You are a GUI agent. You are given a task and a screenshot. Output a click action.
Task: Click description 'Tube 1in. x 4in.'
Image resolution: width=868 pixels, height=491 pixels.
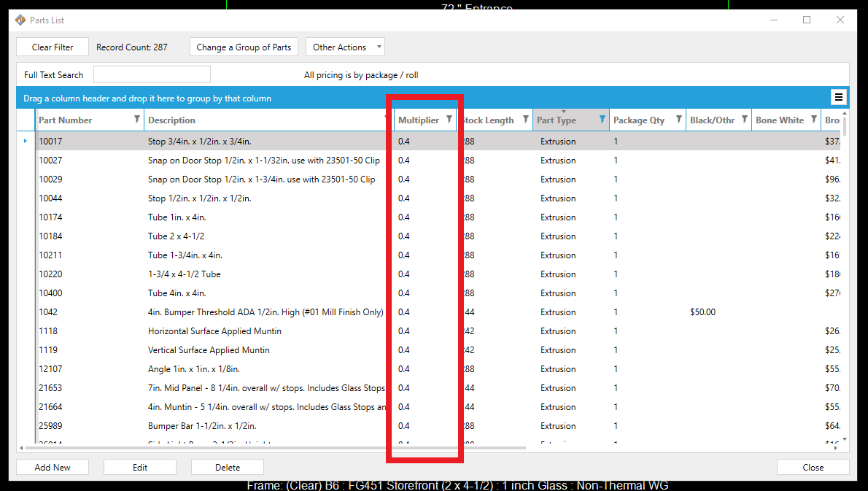click(x=177, y=217)
